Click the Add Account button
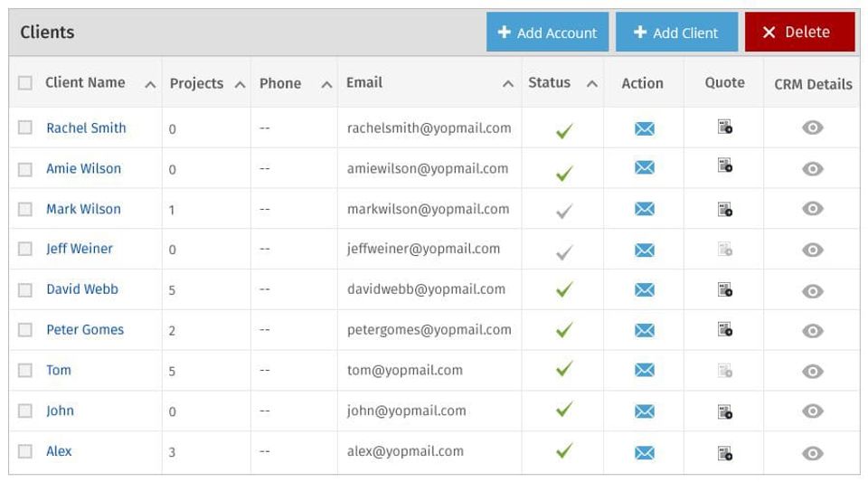 (x=547, y=33)
